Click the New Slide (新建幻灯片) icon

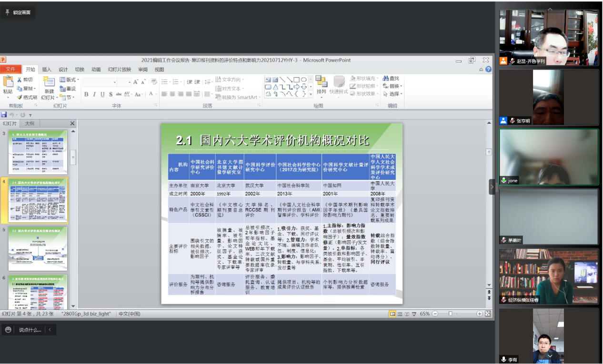(48, 82)
